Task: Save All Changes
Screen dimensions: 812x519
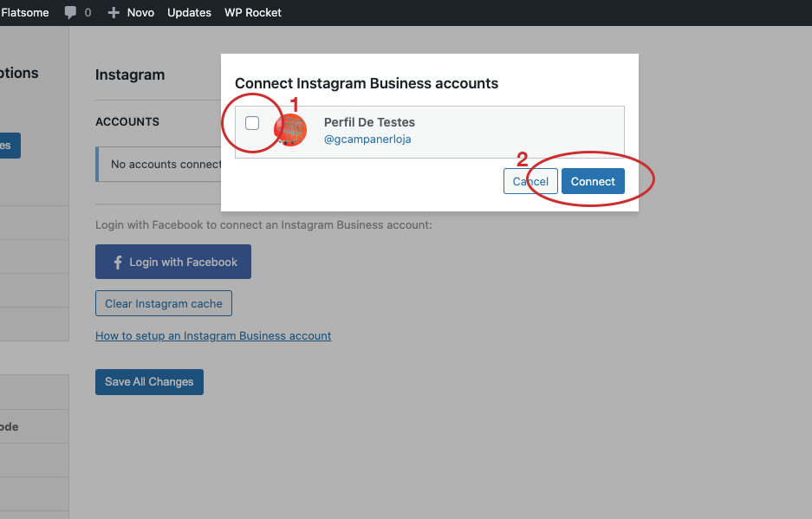Action: 149,382
